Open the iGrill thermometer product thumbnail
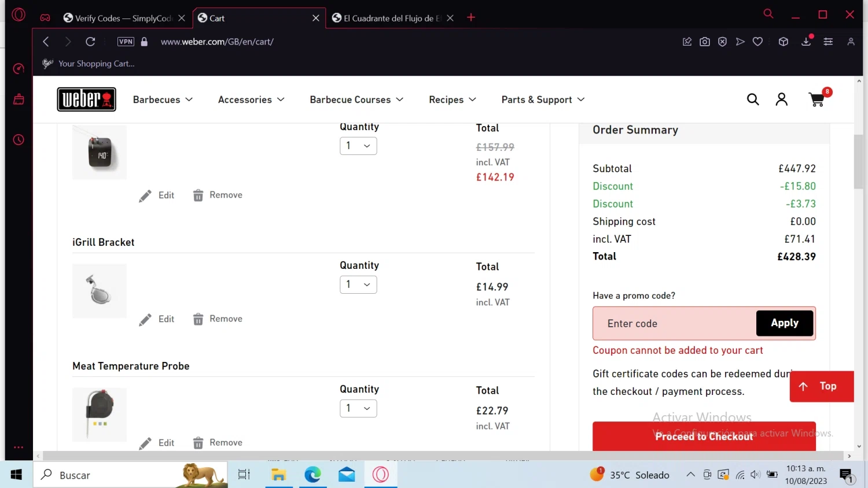 pyautogui.click(x=100, y=152)
